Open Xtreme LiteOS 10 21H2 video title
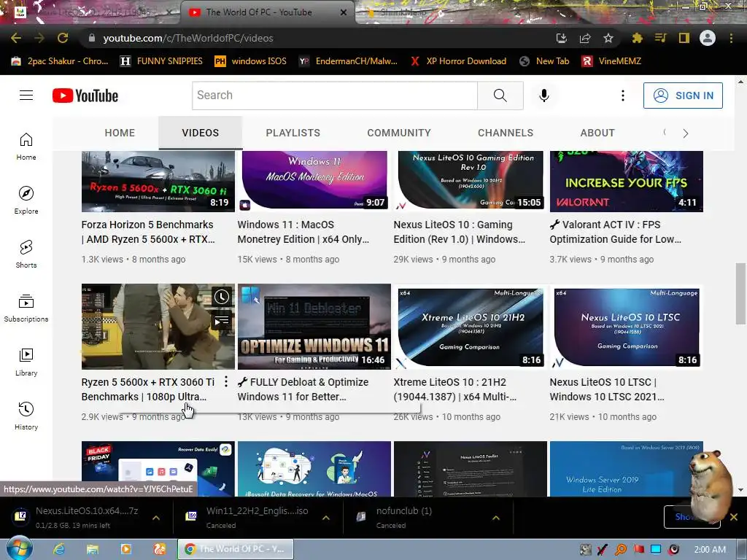This screenshot has height=560, width=747. pos(455,389)
